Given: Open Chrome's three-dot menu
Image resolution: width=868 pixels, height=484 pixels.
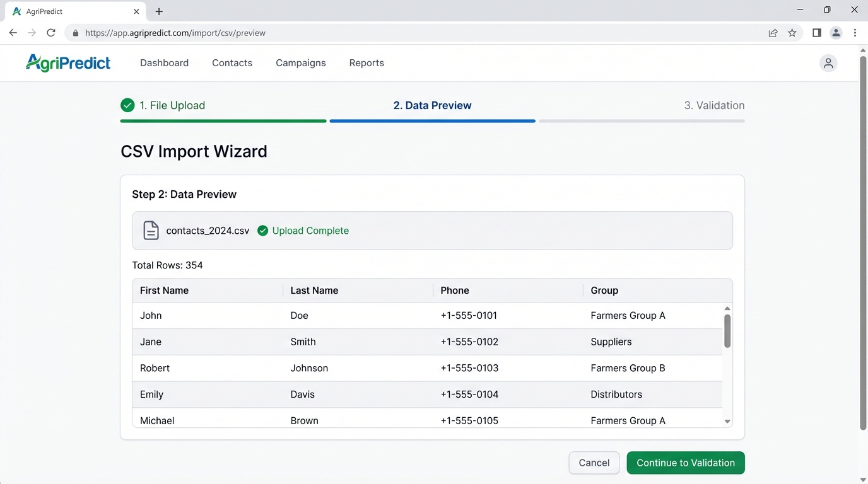Looking at the screenshot, I should point(855,32).
